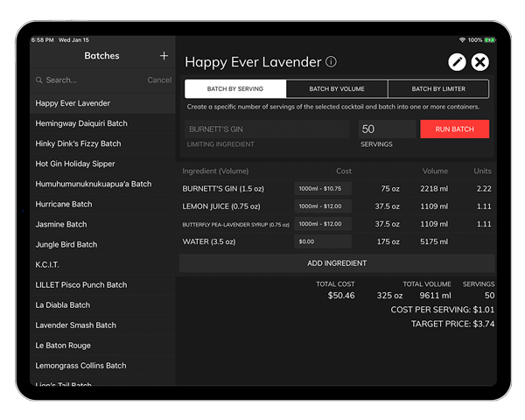Screen dimensions: 525x420
Task: Tap the plus icon to add batch
Action: tap(164, 56)
